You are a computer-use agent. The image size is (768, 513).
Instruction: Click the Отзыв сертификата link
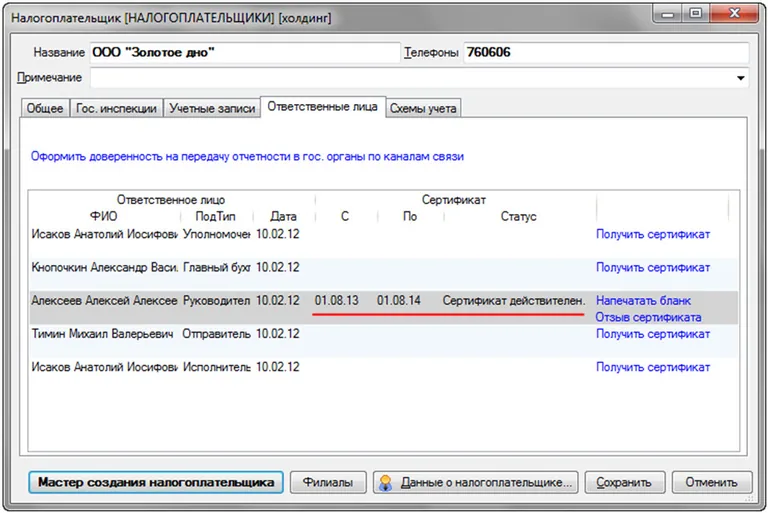point(648,317)
